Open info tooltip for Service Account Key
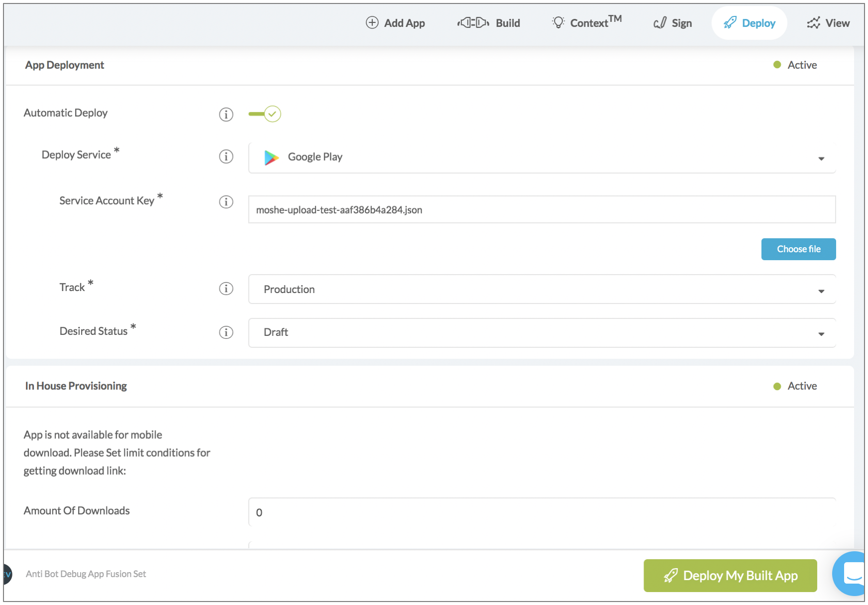 click(x=226, y=202)
